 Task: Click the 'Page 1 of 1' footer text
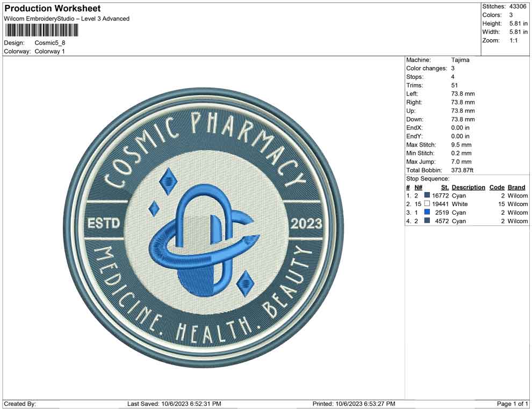click(x=512, y=404)
